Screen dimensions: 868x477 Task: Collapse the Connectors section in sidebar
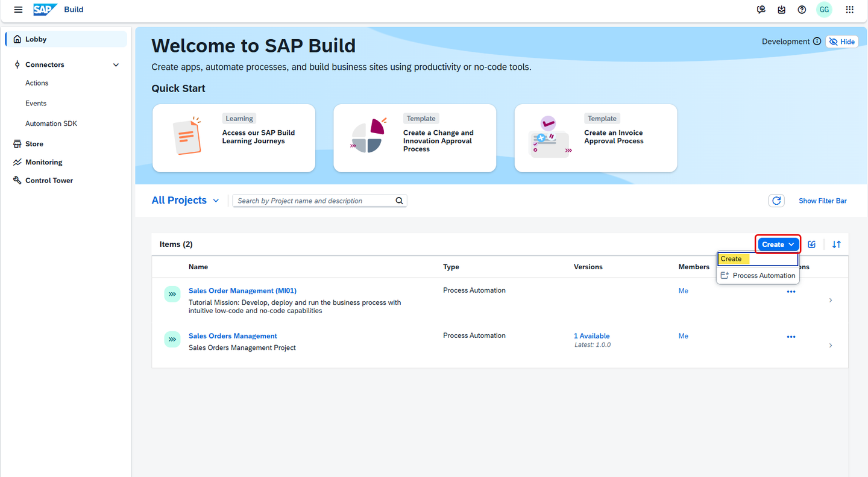(116, 64)
